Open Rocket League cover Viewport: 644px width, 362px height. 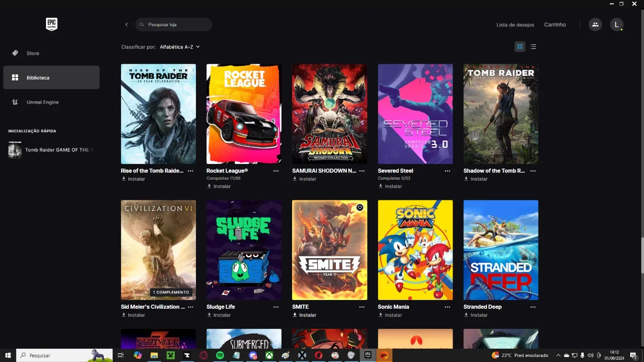tap(244, 114)
